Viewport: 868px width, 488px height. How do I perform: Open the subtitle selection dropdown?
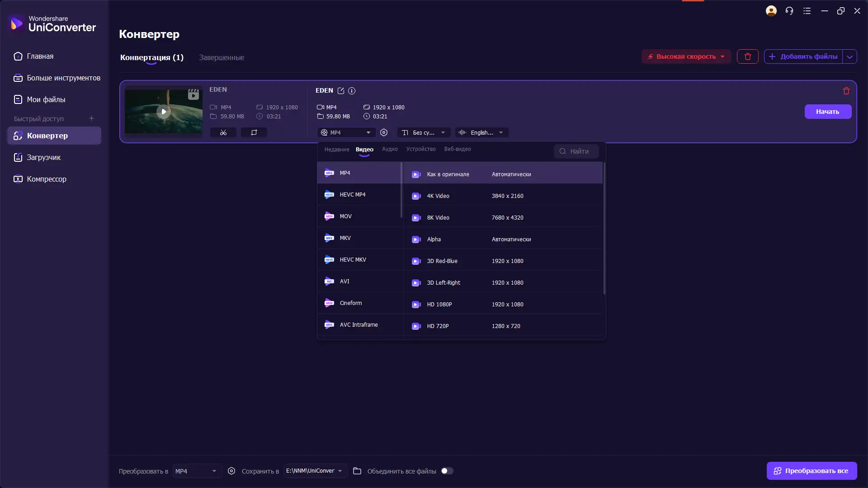point(424,132)
